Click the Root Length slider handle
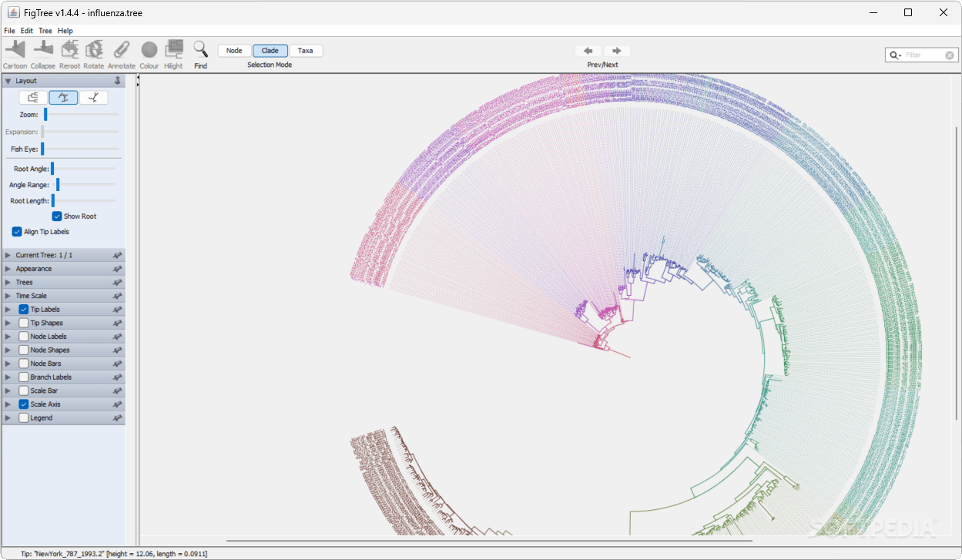 [52, 201]
